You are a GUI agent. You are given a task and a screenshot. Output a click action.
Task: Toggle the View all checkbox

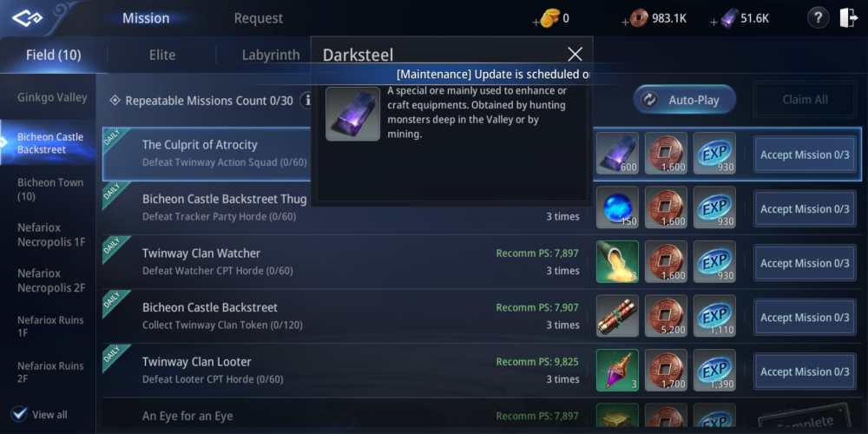[x=19, y=413]
